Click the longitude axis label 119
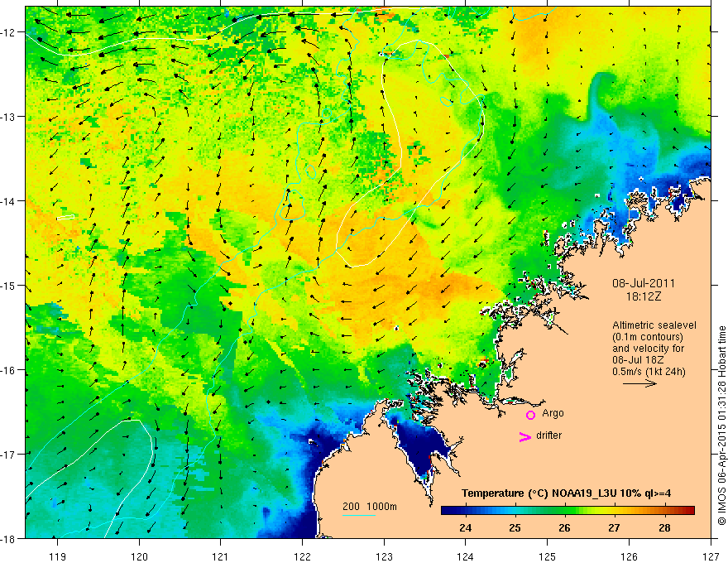728x563 pixels. coord(58,556)
